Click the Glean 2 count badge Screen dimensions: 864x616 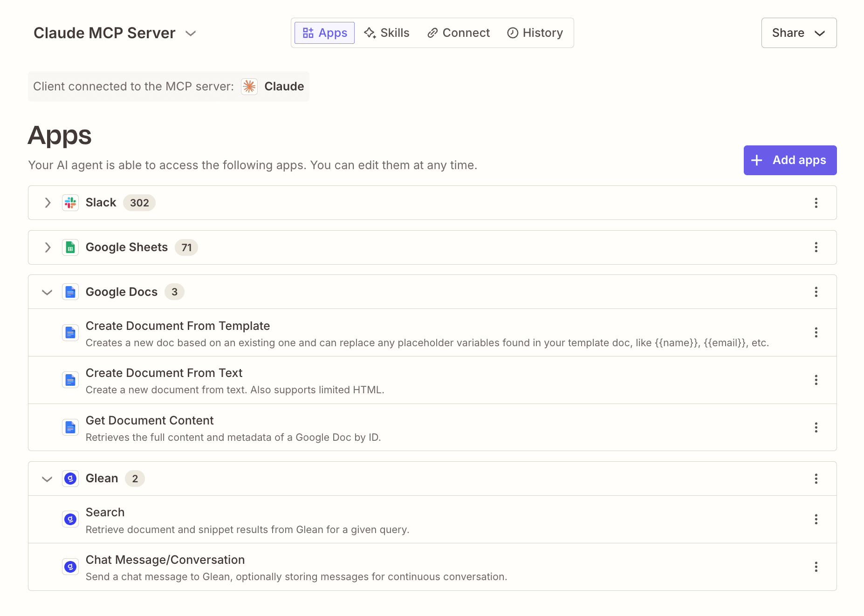[135, 479]
